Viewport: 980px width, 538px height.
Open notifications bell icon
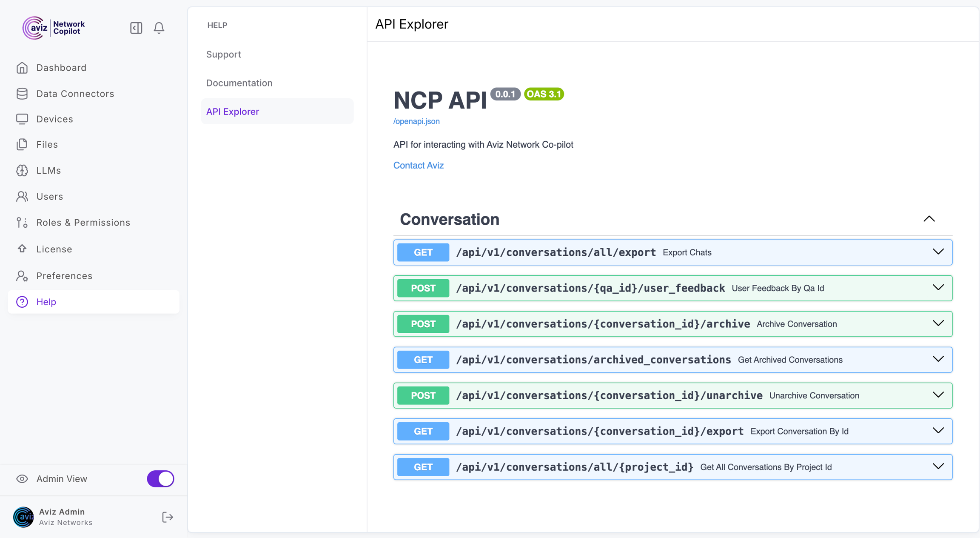tap(159, 28)
